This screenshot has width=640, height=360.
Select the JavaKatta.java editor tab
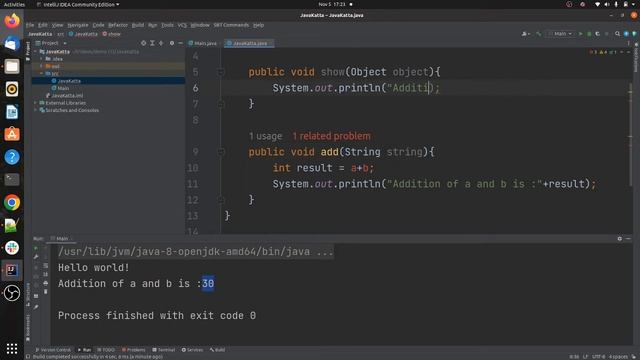249,43
